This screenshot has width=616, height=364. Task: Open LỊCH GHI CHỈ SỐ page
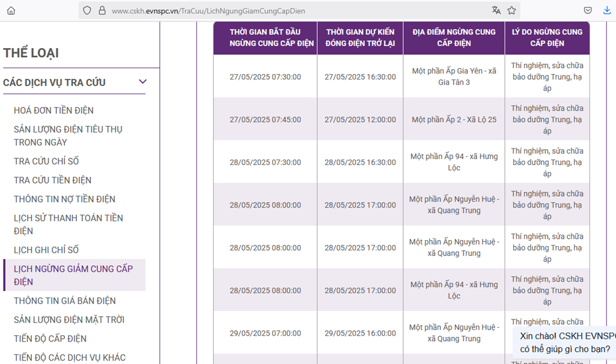(46, 250)
